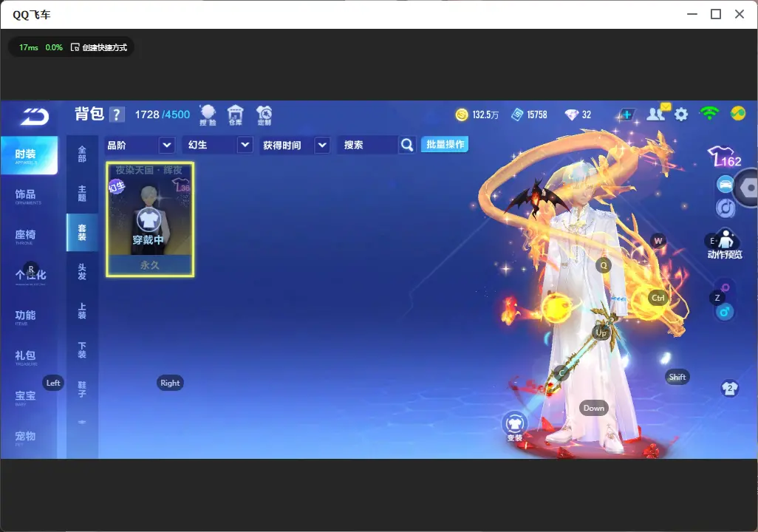Select the male gender symbol icon
Image resolution: width=758 pixels, height=532 pixels.
point(725,312)
